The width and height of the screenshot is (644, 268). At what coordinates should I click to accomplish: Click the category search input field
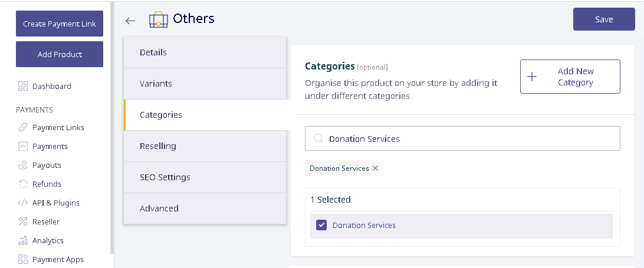point(462,139)
